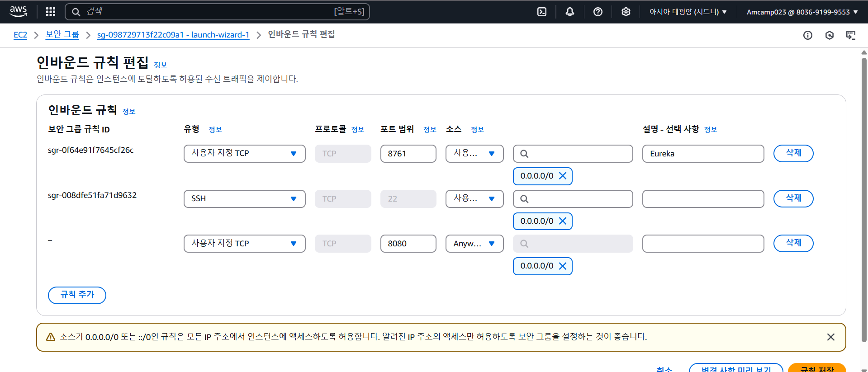Delete the Eureka rule with 삭제 button

(793, 153)
